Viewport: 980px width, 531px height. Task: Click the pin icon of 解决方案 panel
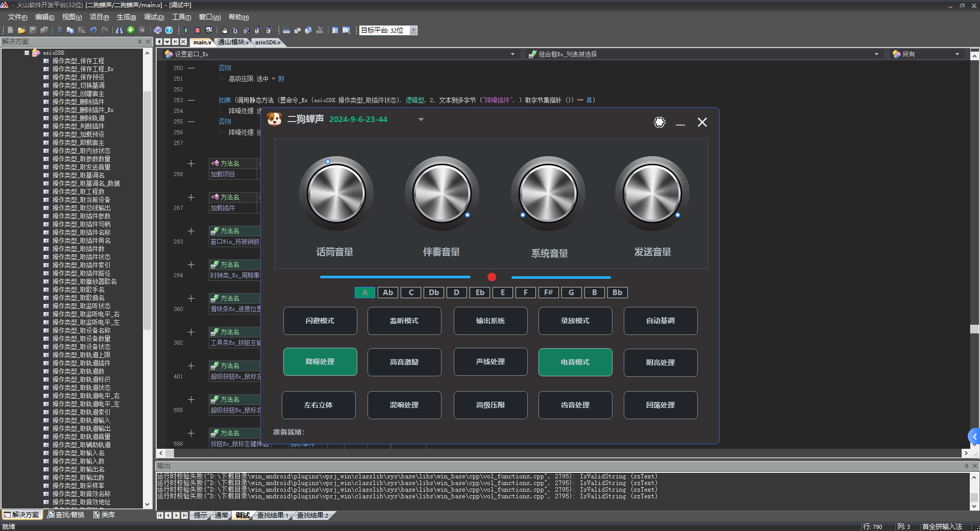139,41
